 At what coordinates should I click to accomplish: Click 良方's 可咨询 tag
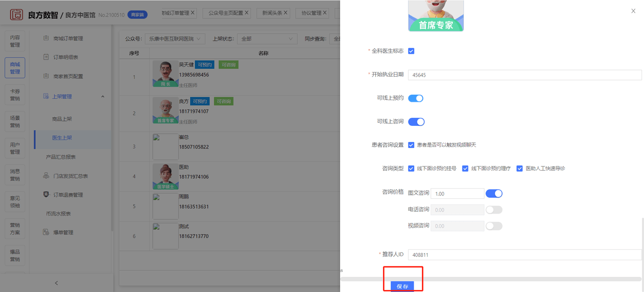coord(223,101)
